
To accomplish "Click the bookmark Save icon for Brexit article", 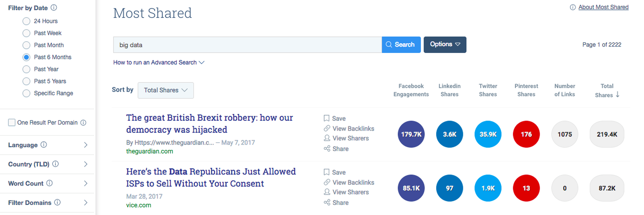I will [x=326, y=118].
